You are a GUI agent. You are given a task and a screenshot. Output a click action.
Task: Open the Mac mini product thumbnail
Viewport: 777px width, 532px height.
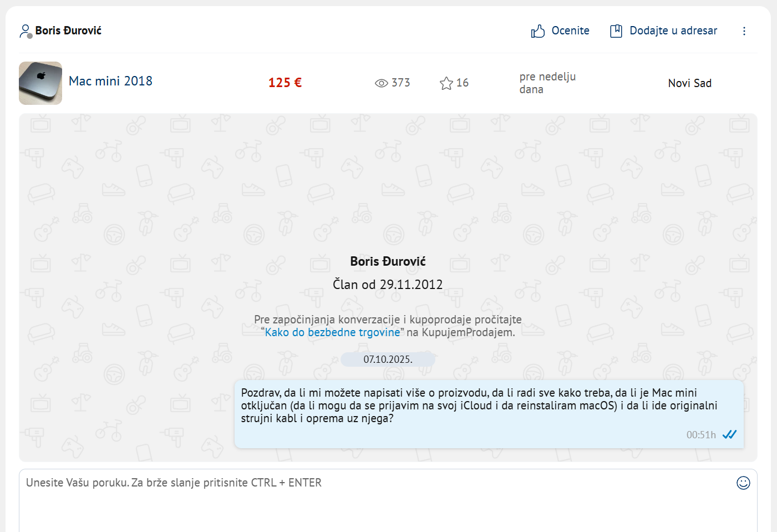coord(40,83)
